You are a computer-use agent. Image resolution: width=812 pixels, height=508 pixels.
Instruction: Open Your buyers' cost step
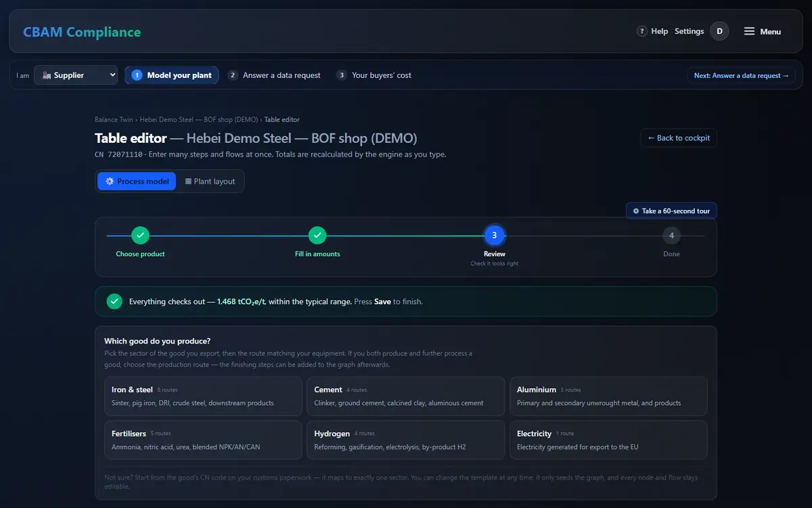coord(374,75)
